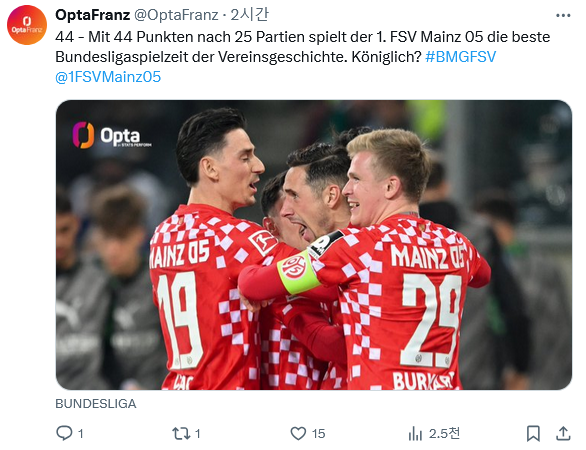View tweet analytics bar chart icon
This screenshot has width=586, height=450.
(415, 433)
